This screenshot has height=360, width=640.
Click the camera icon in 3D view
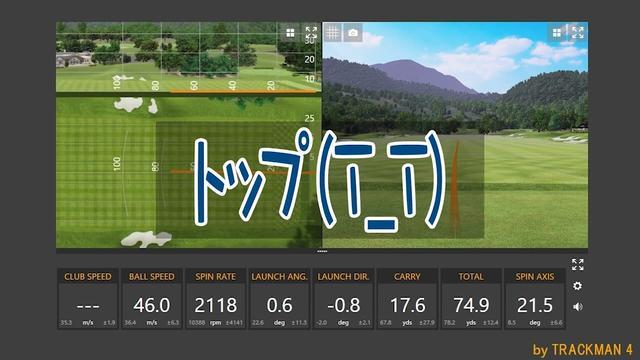coord(353,33)
